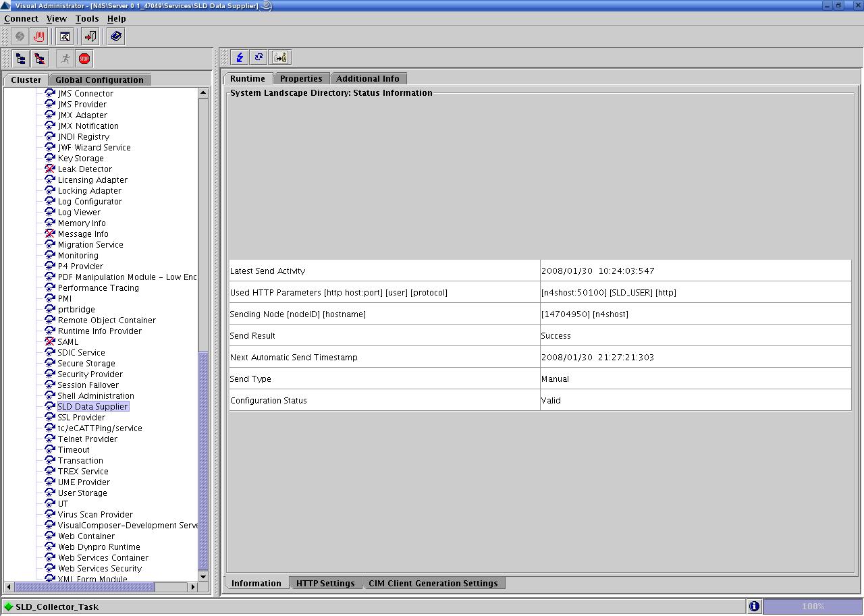Click the two-person arrow icon
This screenshot has width=864, height=616.
pyautogui.click(x=281, y=57)
